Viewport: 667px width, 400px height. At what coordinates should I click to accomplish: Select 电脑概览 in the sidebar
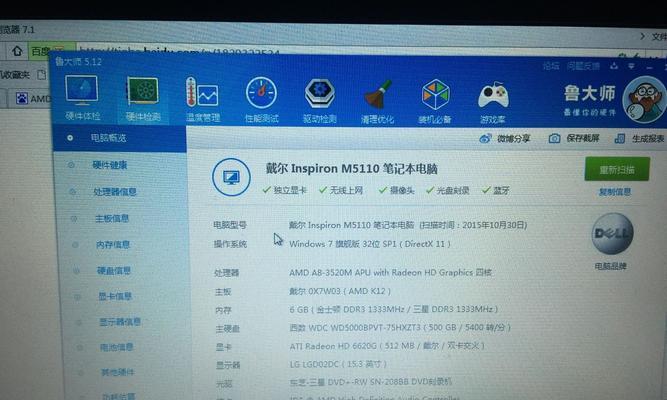tap(120, 138)
